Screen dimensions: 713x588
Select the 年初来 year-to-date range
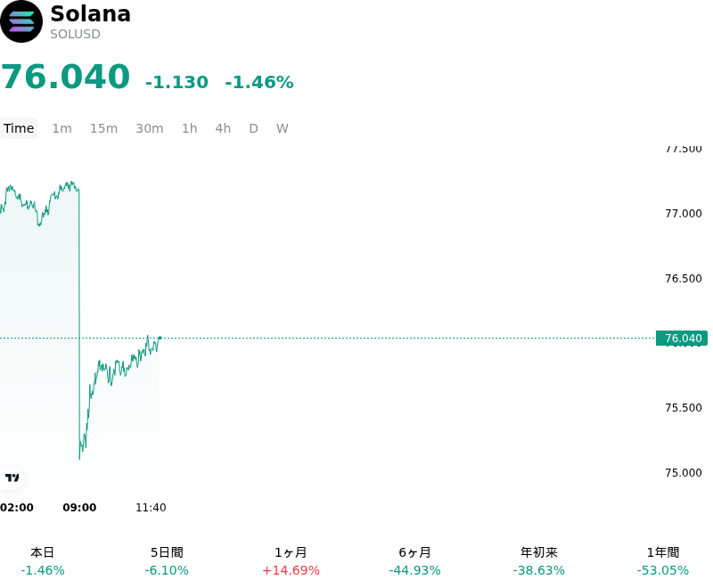pos(539,561)
